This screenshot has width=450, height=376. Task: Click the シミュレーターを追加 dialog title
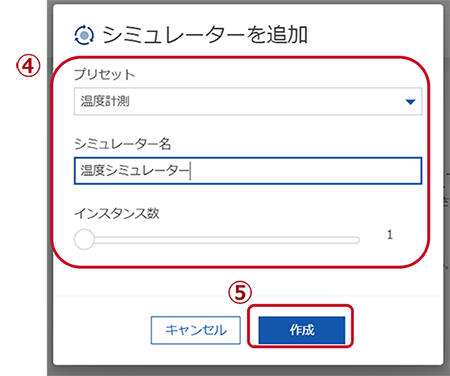point(205,35)
